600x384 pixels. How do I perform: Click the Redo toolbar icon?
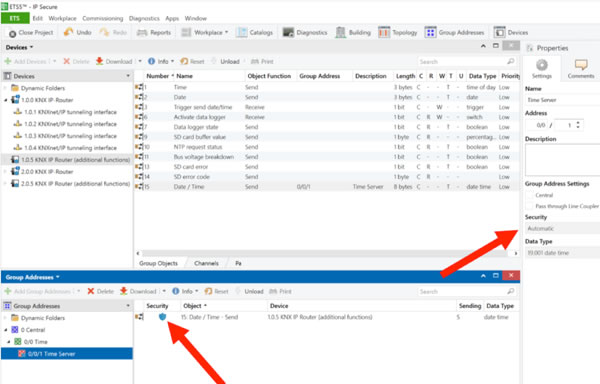[104, 33]
